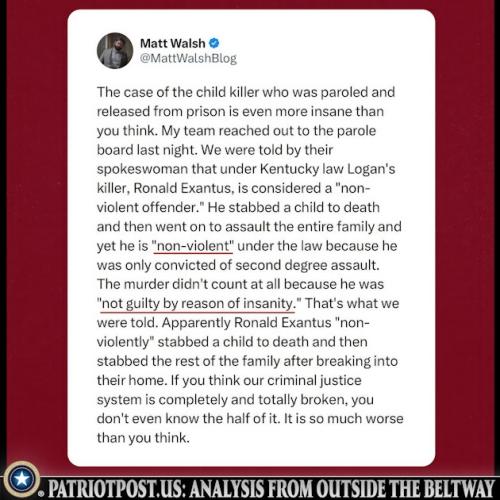
Task: Click Matt Walsh's profile avatar
Action: coord(115,51)
